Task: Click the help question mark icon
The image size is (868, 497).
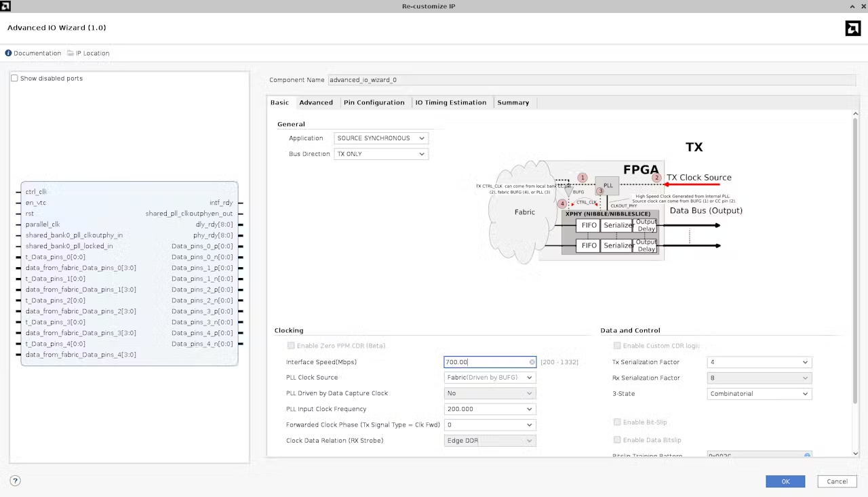Action: click(15, 481)
